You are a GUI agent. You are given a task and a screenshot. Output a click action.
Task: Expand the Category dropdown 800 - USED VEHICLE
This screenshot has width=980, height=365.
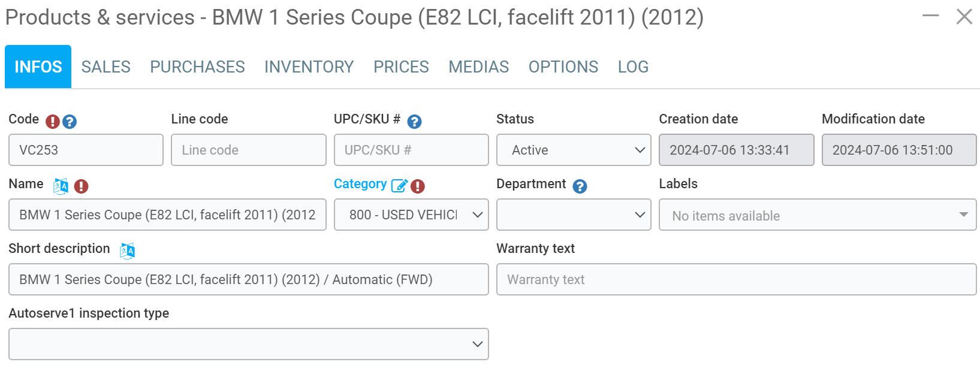point(411,215)
